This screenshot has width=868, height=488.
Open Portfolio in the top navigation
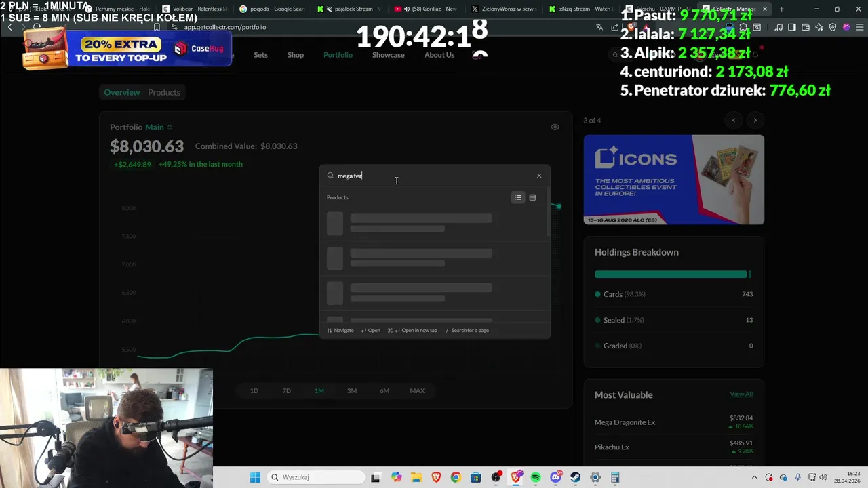(338, 55)
